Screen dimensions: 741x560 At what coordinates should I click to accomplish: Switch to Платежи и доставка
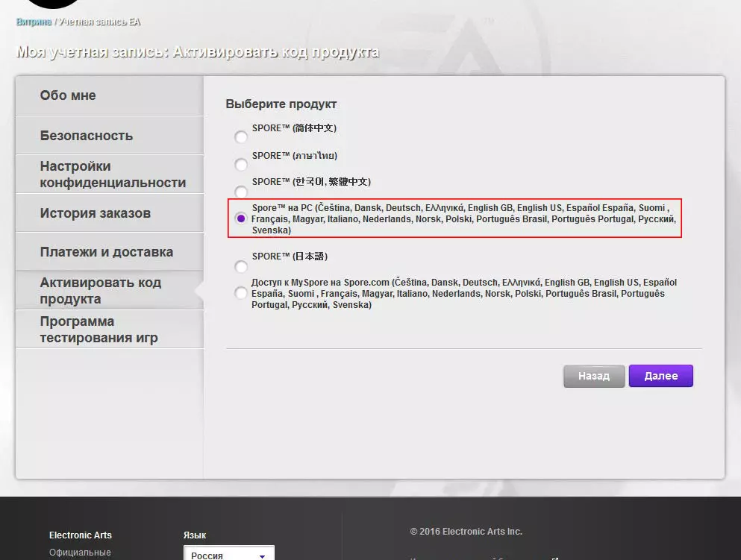[x=110, y=252]
